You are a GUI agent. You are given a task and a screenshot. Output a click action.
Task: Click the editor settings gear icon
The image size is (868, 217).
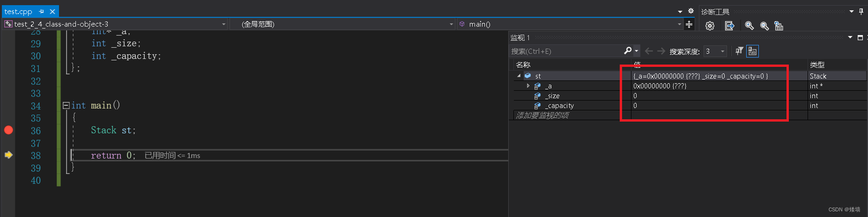click(690, 11)
